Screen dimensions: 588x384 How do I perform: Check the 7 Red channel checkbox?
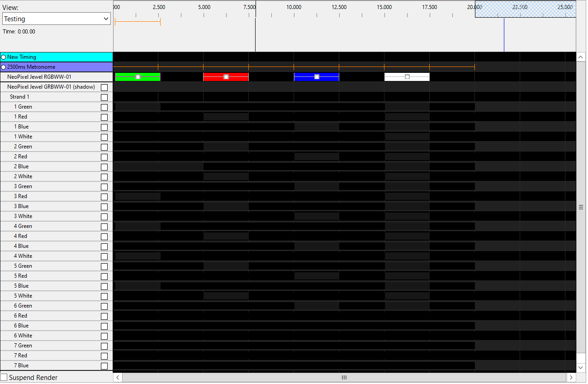point(104,356)
